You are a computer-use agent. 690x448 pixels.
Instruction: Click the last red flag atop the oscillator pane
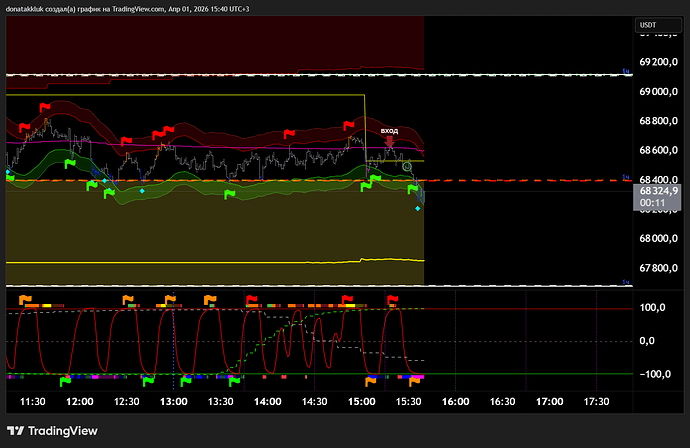(x=392, y=300)
